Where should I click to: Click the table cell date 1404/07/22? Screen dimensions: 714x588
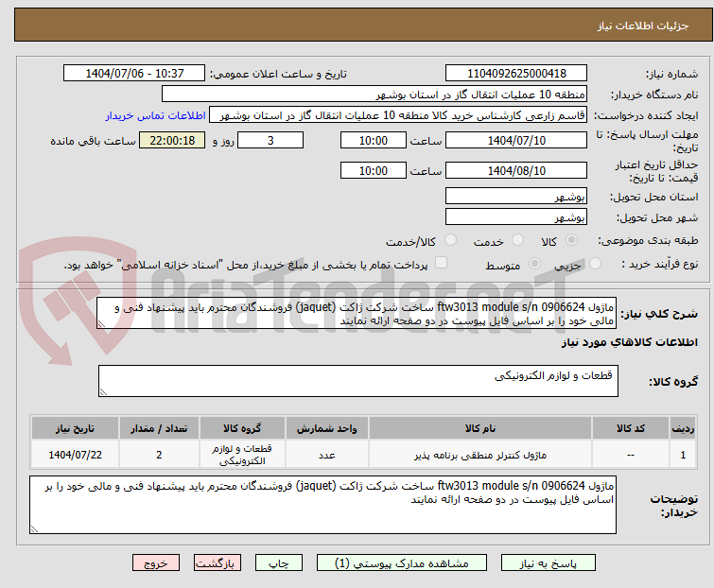[75, 454]
